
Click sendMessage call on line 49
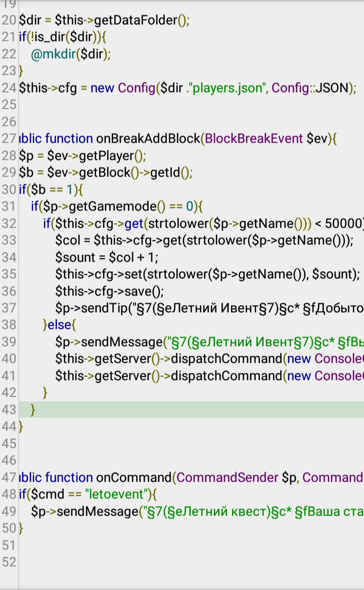[x=197, y=511]
